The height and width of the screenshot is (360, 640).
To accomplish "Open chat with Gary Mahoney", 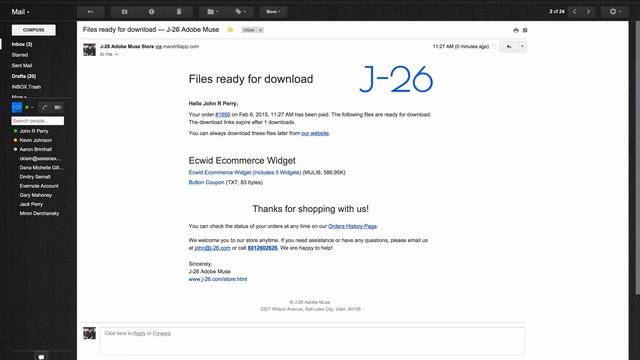I will point(36,195).
